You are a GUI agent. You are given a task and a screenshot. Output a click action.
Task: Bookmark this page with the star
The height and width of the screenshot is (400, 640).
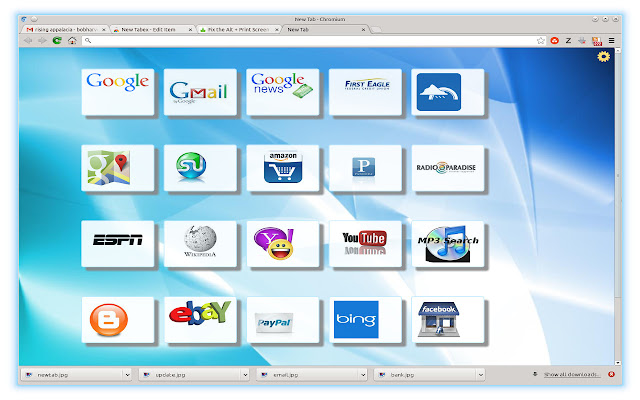coord(541,40)
